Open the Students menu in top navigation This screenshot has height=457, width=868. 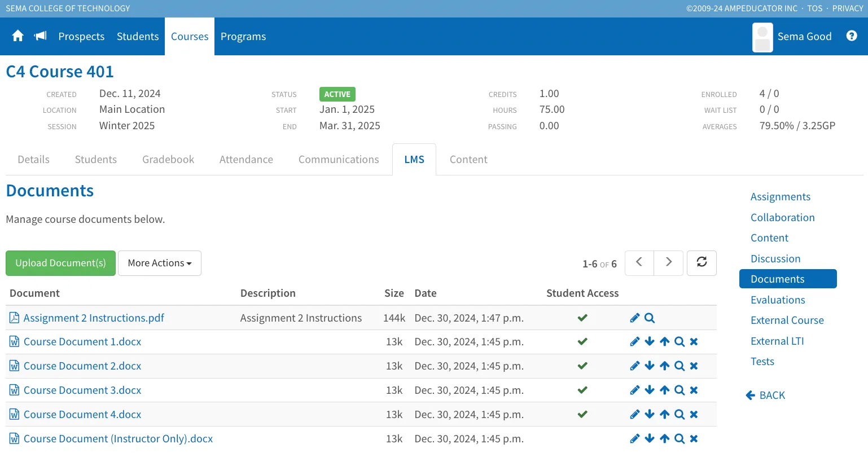click(138, 36)
